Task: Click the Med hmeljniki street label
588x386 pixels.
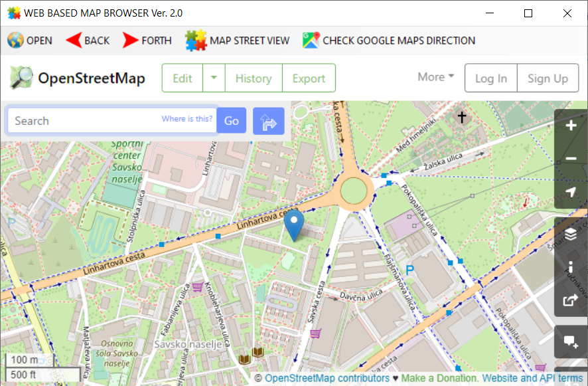Action: [x=416, y=136]
